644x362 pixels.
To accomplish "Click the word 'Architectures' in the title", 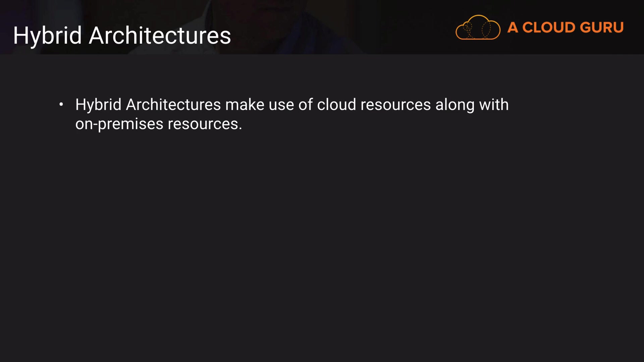I will [160, 36].
